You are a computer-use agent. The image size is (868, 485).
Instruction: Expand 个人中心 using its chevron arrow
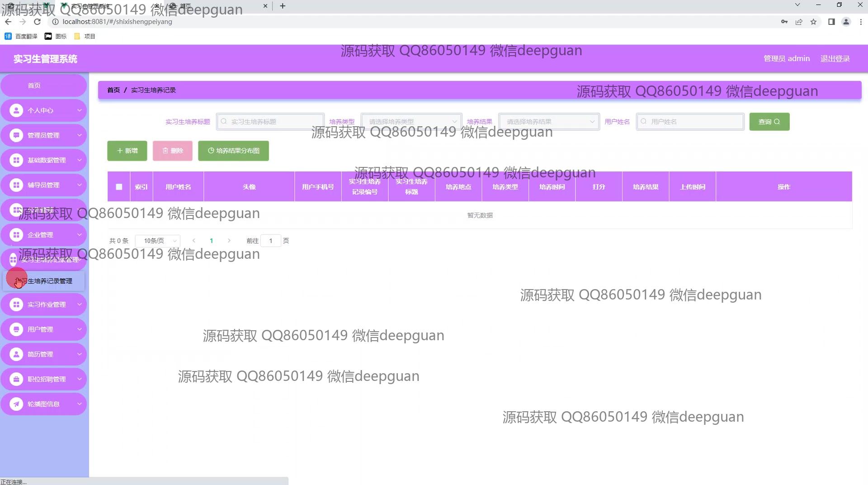[x=79, y=110]
